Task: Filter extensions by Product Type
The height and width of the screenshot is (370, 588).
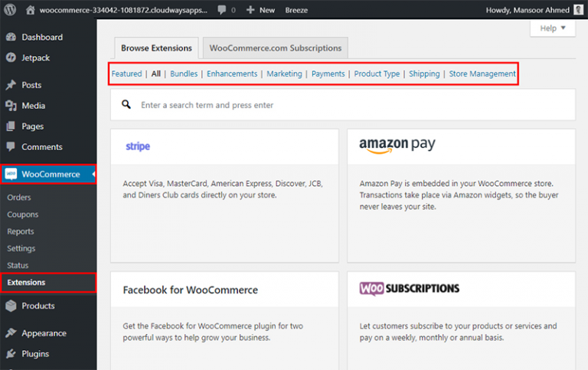Action: click(x=377, y=74)
